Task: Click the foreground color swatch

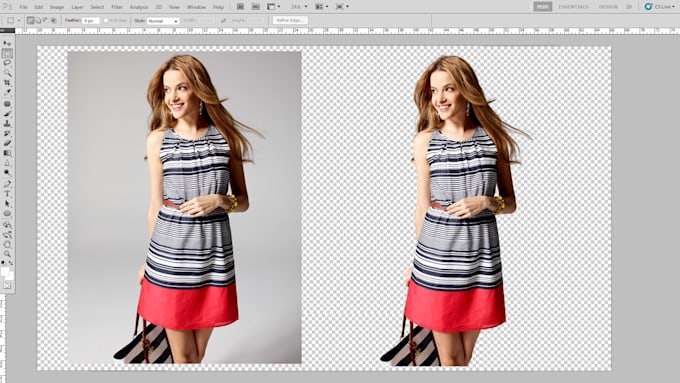Action: [x=5, y=271]
